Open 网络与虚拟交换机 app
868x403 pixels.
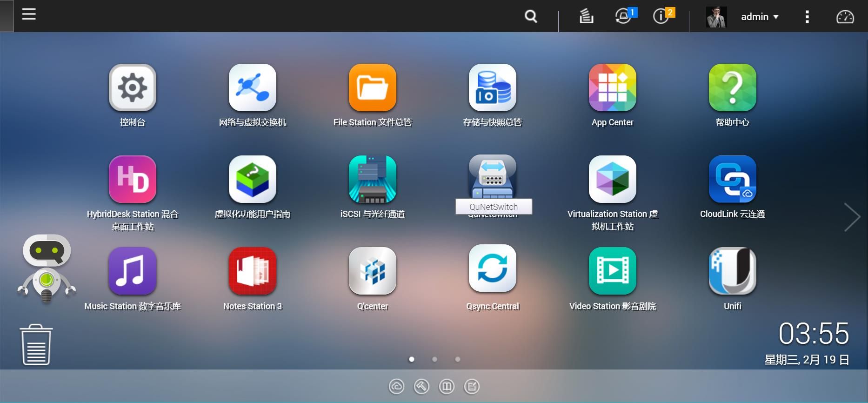(x=253, y=87)
